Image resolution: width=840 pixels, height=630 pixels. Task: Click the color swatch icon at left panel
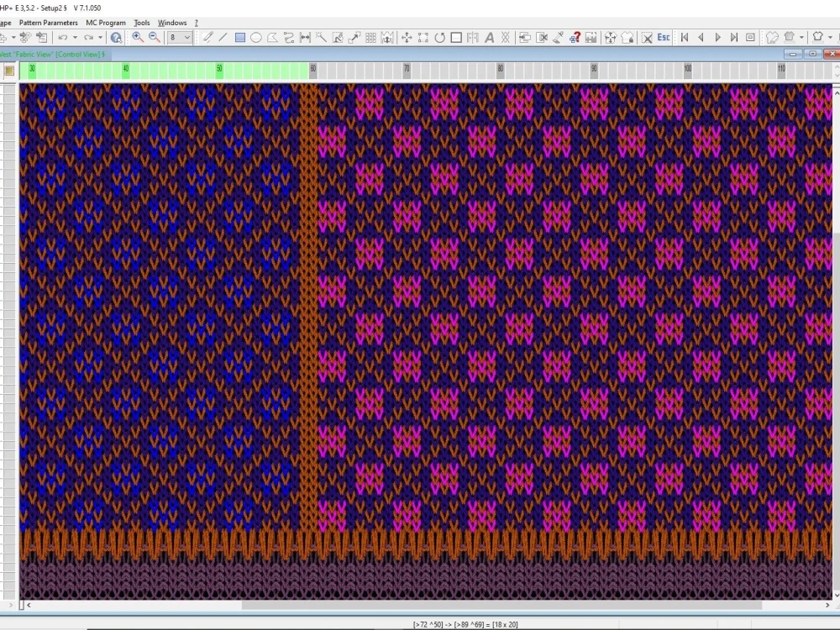tap(9, 71)
